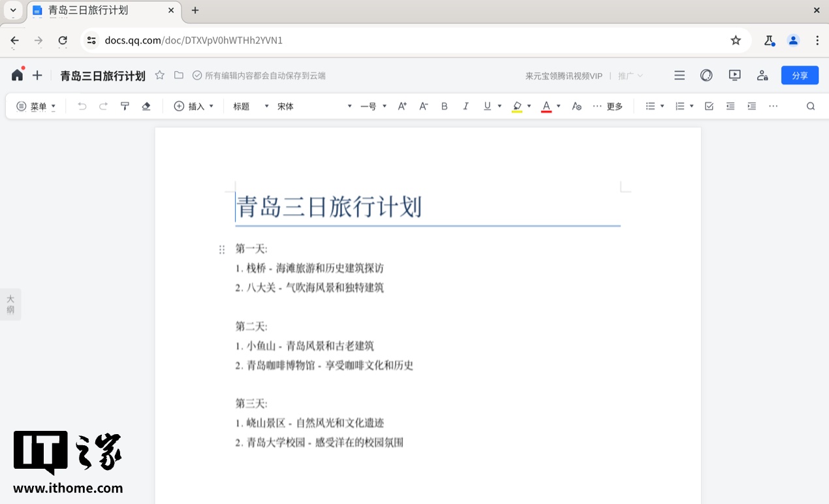Expand the 大纲 outline sidebar

coord(10,304)
